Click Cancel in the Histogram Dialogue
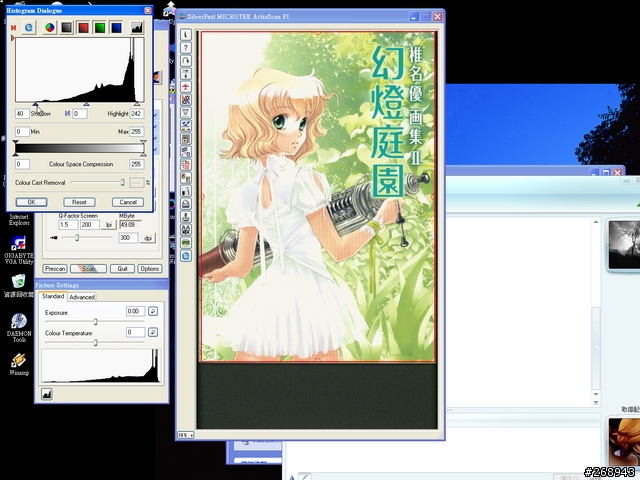This screenshot has width=640, height=480. point(128,202)
